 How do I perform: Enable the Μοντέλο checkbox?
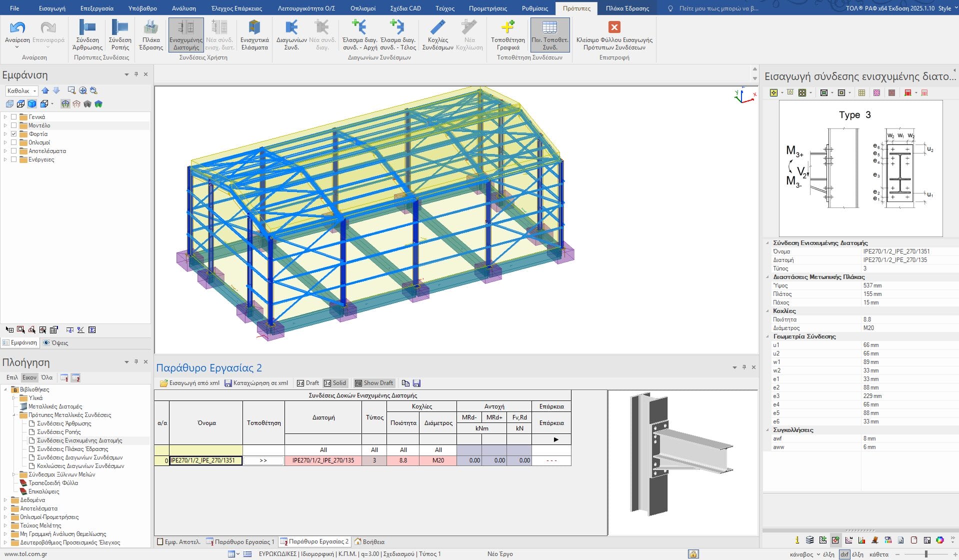[14, 125]
